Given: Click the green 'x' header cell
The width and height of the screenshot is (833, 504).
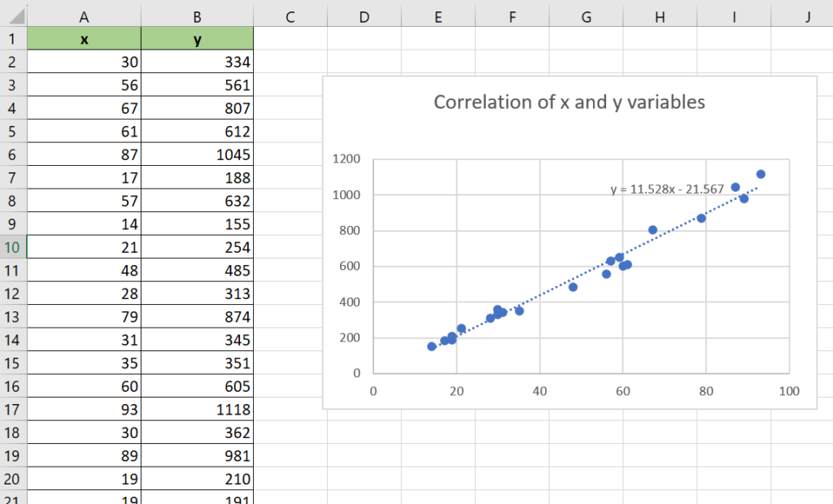Looking at the screenshot, I should click(x=84, y=38).
